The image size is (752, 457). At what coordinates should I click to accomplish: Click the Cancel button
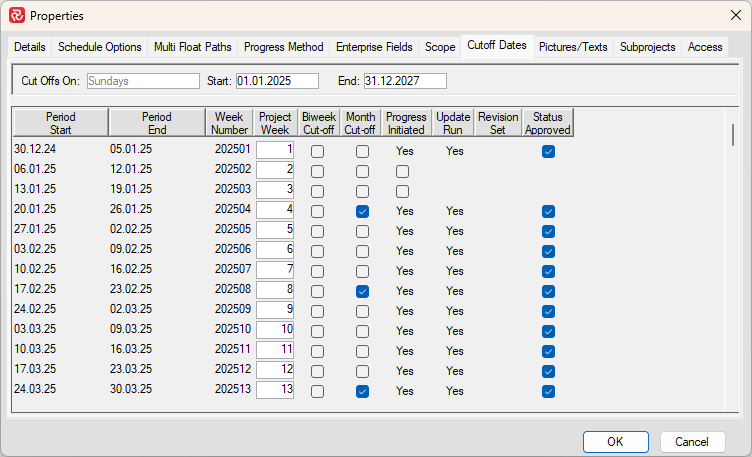[692, 441]
